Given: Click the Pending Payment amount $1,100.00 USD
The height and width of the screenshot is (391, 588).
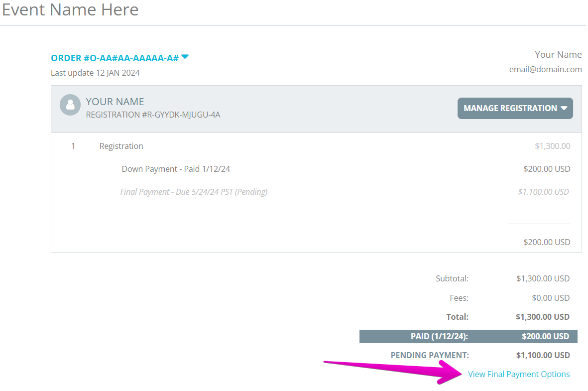Looking at the screenshot, I should [543, 355].
